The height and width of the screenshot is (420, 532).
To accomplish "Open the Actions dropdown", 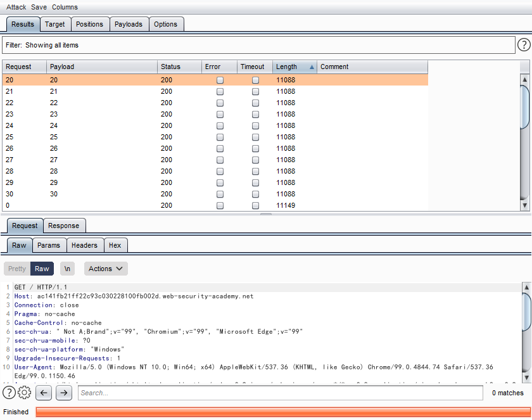I will 105,269.
